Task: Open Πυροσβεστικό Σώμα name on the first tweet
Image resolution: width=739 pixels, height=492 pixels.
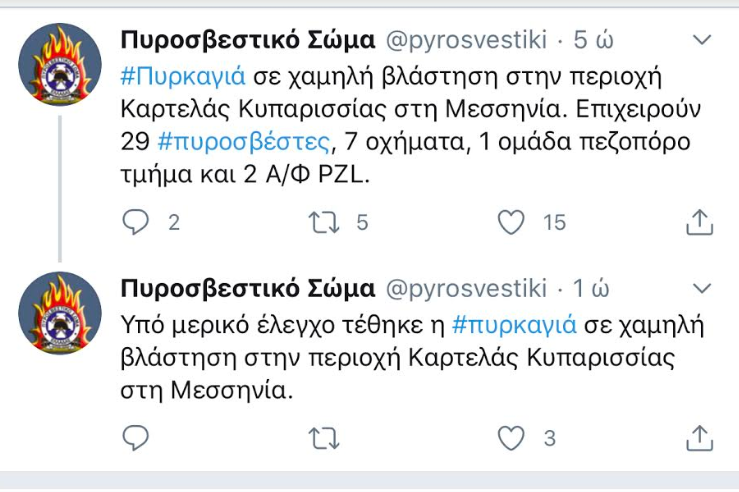Action: point(248,40)
